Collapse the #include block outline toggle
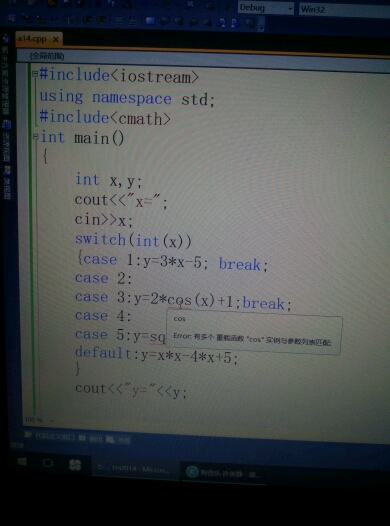The width and height of the screenshot is (390, 526). [35, 73]
